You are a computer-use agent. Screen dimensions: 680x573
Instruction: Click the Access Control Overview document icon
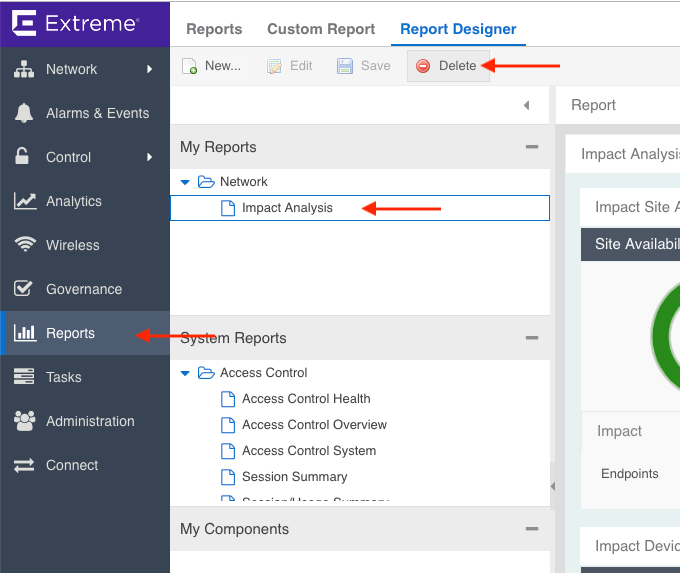pos(228,425)
